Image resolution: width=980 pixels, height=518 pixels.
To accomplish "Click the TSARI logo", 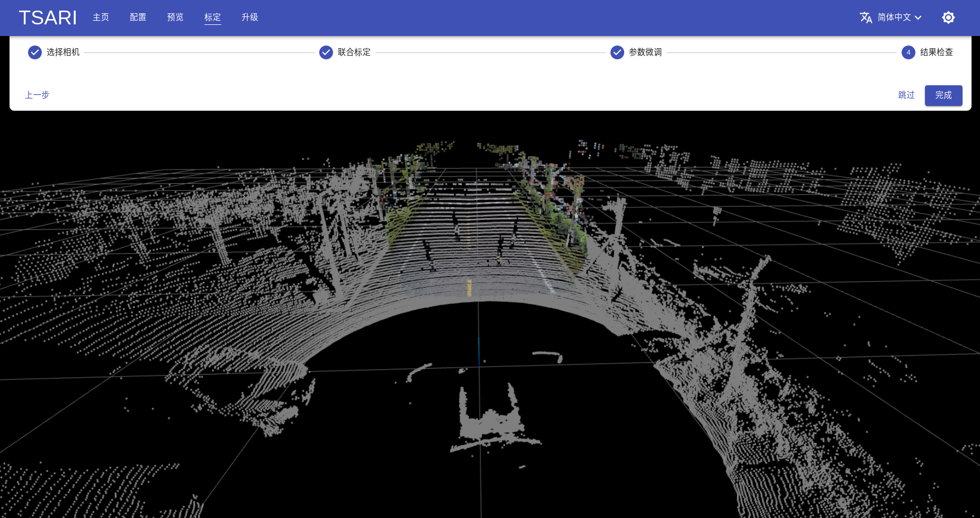I will 48,17.
